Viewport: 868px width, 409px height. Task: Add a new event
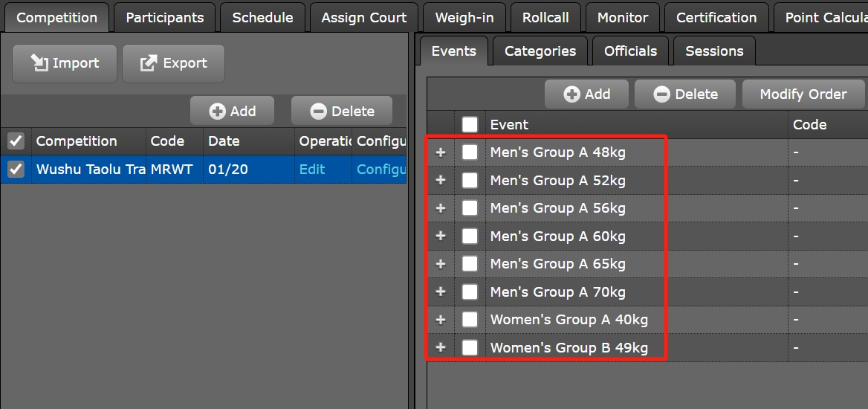click(586, 94)
